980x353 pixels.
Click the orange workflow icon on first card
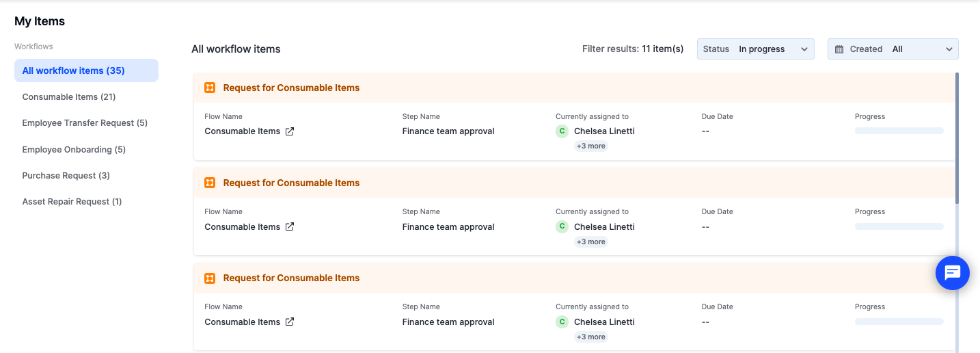pos(210,88)
